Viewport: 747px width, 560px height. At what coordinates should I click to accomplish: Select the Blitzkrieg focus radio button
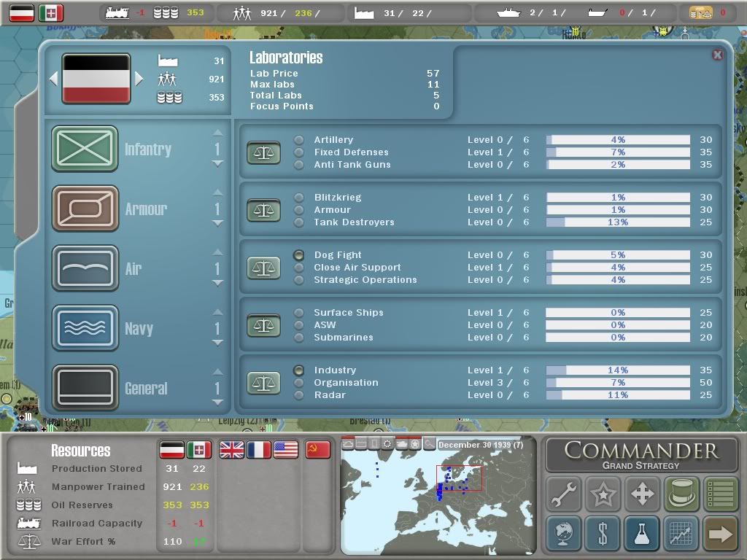click(x=298, y=197)
